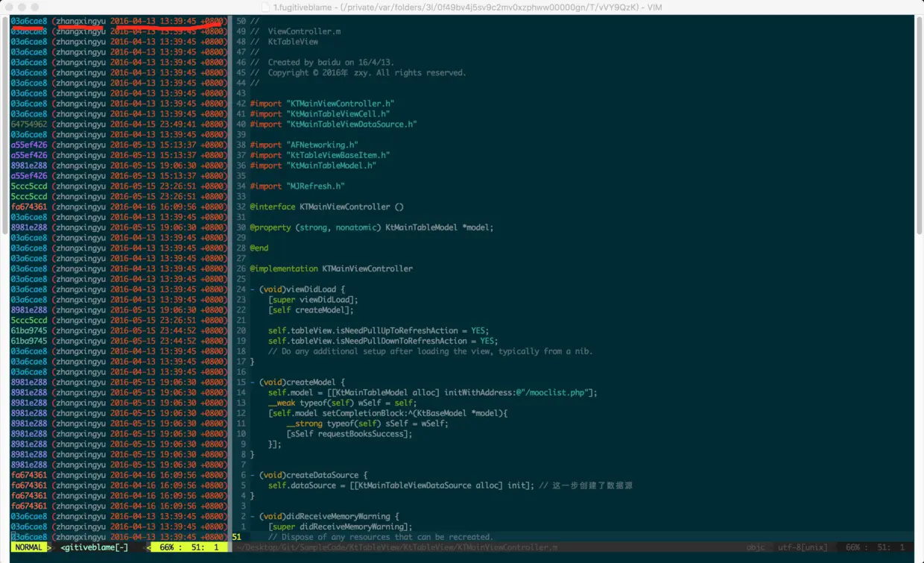
Task: Click current line number 51 in the gutter
Action: tap(237, 537)
